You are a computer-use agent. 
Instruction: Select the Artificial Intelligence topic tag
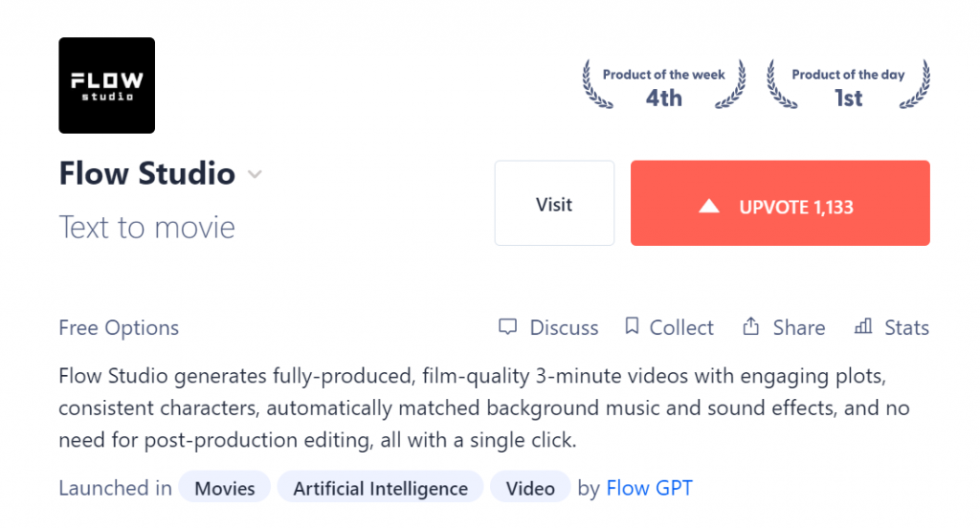click(x=381, y=488)
